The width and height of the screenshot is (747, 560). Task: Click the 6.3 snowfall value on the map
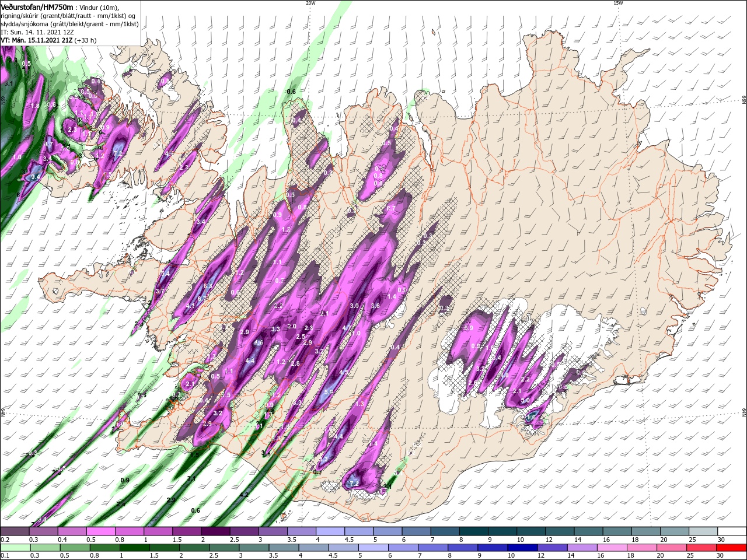pyautogui.click(x=207, y=286)
